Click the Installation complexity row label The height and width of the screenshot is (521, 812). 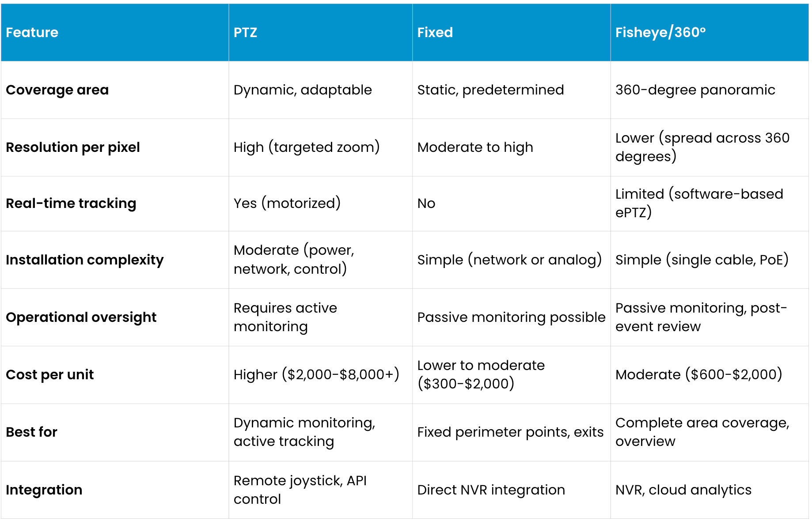click(84, 260)
